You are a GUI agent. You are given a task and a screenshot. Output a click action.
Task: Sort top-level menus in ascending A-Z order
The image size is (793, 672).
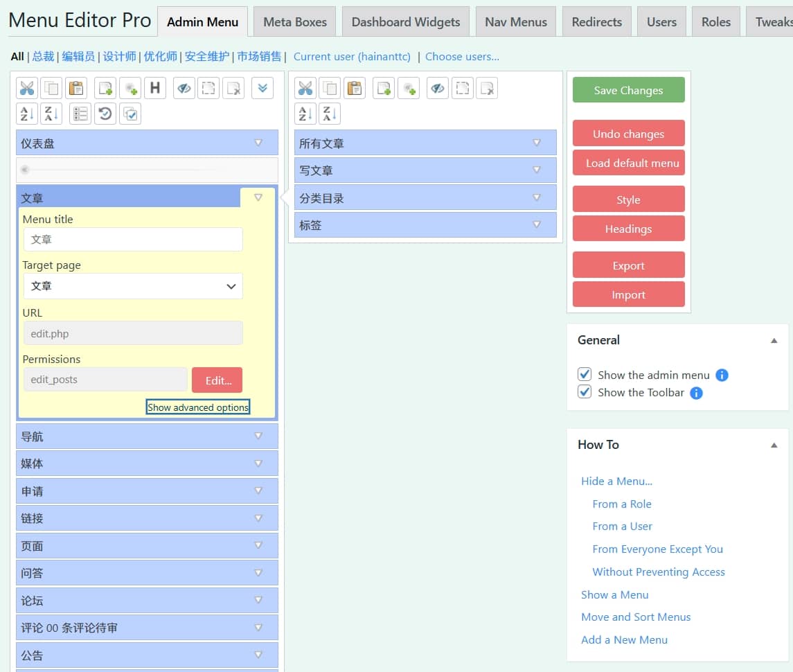click(x=28, y=114)
